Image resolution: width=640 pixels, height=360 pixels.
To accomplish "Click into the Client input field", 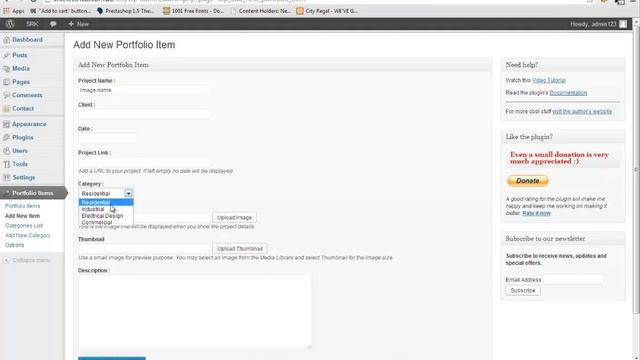I will pyautogui.click(x=145, y=114).
